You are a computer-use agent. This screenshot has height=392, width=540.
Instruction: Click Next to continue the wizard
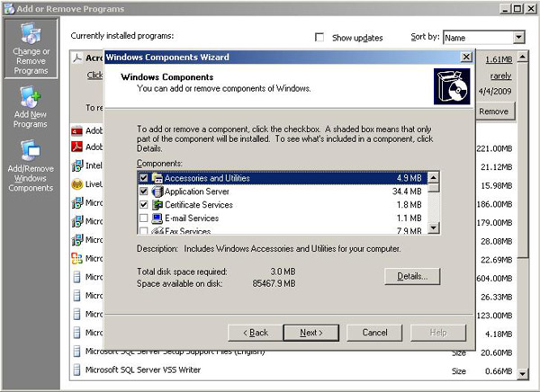pyautogui.click(x=311, y=333)
